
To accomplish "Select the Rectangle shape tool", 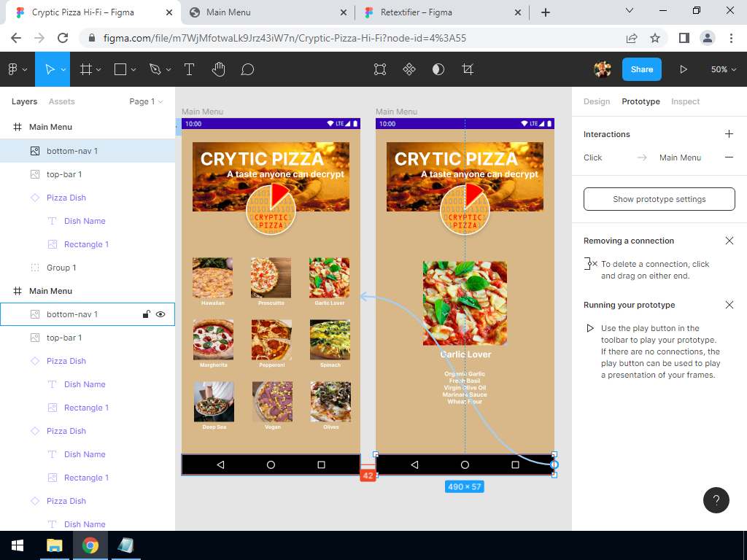I will click(120, 69).
